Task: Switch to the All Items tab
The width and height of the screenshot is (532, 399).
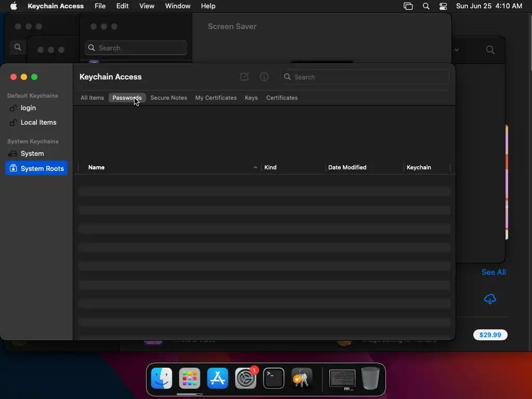Action: point(92,98)
